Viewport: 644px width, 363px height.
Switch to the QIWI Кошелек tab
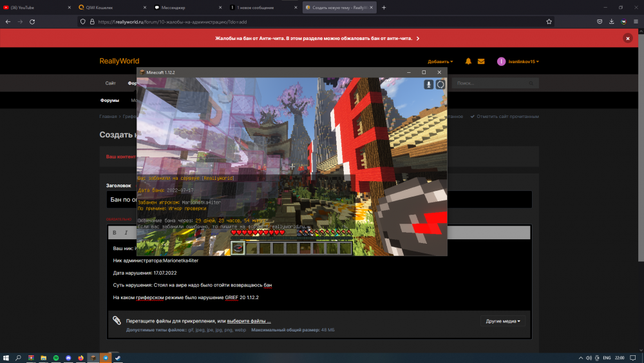[111, 7]
